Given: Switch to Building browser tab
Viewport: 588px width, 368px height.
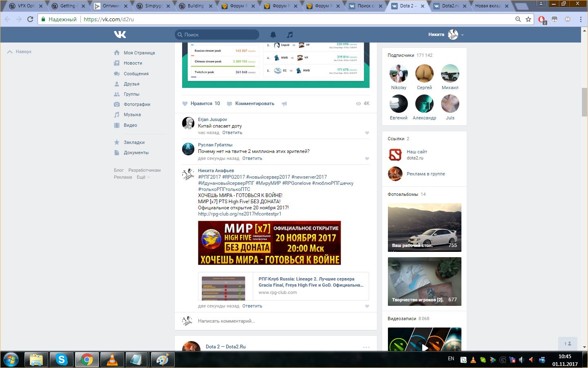Looking at the screenshot, I should (196, 6).
